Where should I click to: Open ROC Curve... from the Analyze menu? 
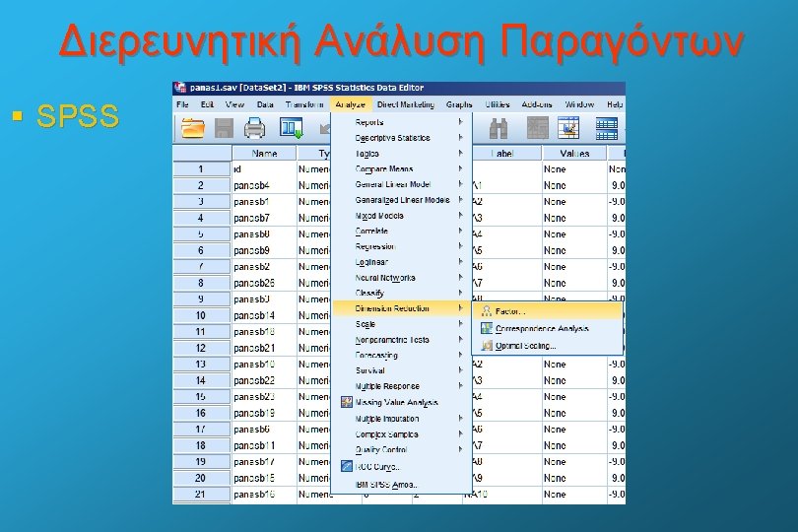point(401,466)
